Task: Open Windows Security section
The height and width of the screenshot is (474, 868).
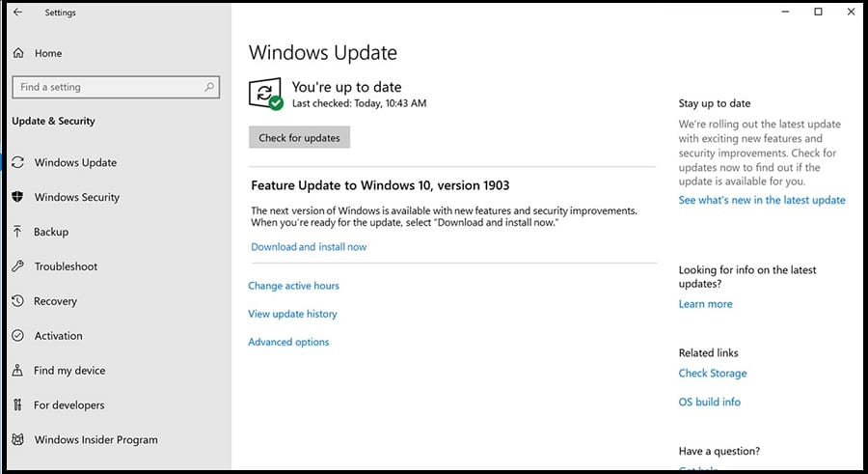Action: coord(77,197)
